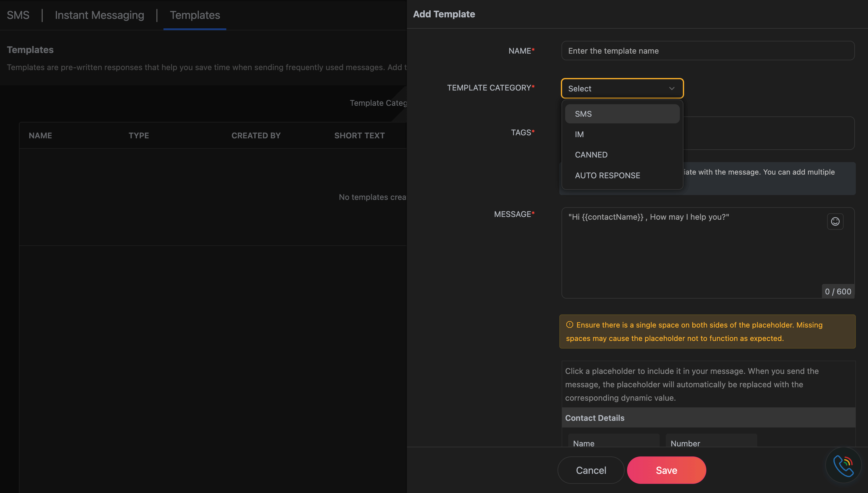Cancel creating the template

coord(591,470)
